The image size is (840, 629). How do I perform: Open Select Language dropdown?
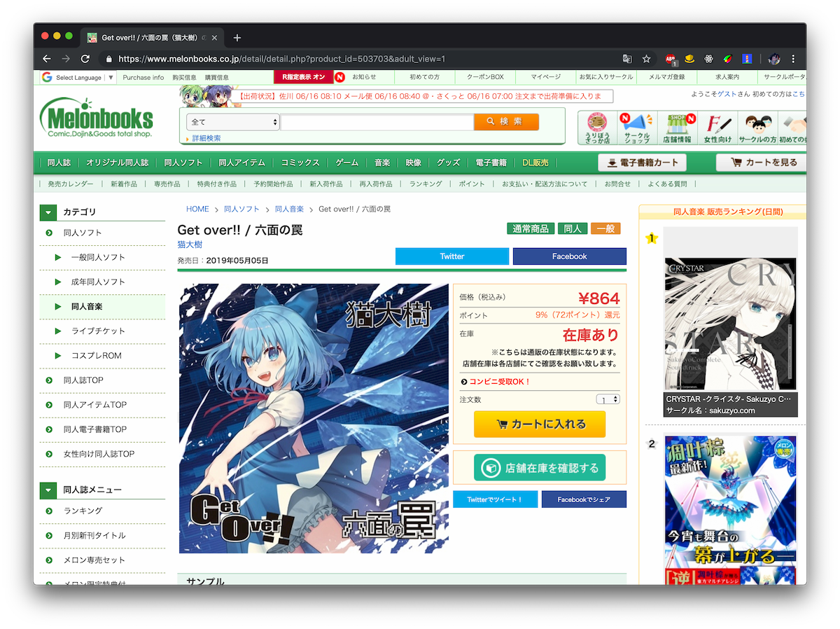point(77,77)
